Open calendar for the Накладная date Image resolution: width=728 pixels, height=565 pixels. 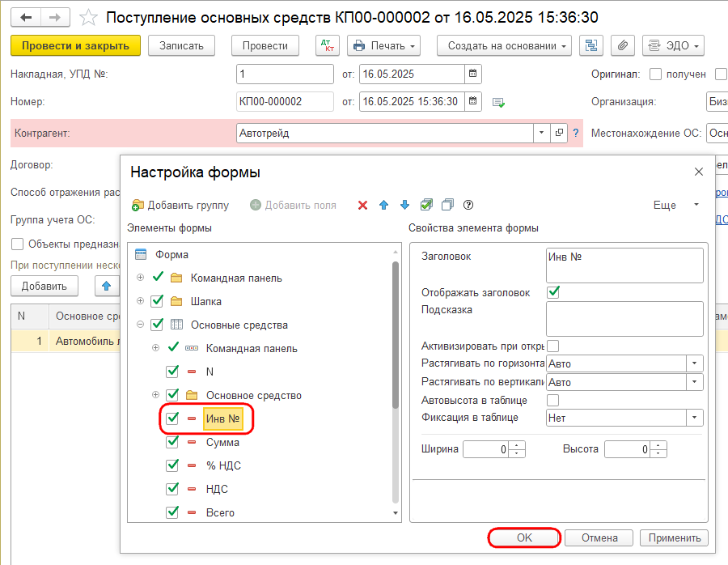point(472,74)
